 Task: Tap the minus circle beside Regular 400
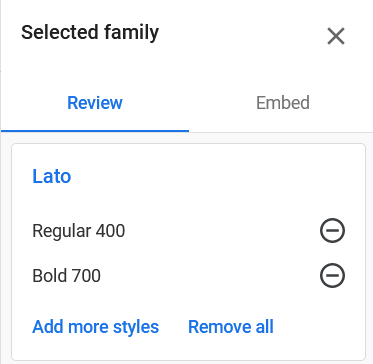[332, 230]
